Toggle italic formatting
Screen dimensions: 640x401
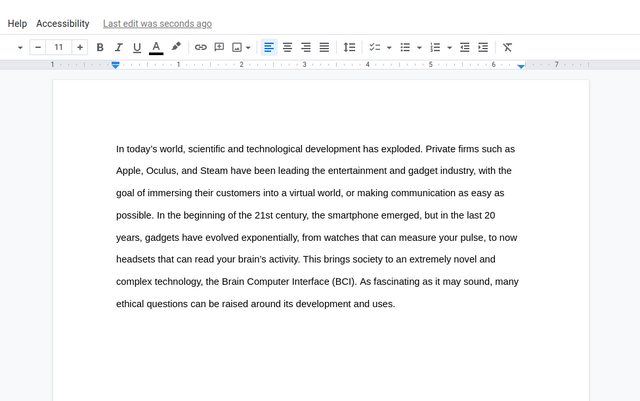[x=118, y=47]
